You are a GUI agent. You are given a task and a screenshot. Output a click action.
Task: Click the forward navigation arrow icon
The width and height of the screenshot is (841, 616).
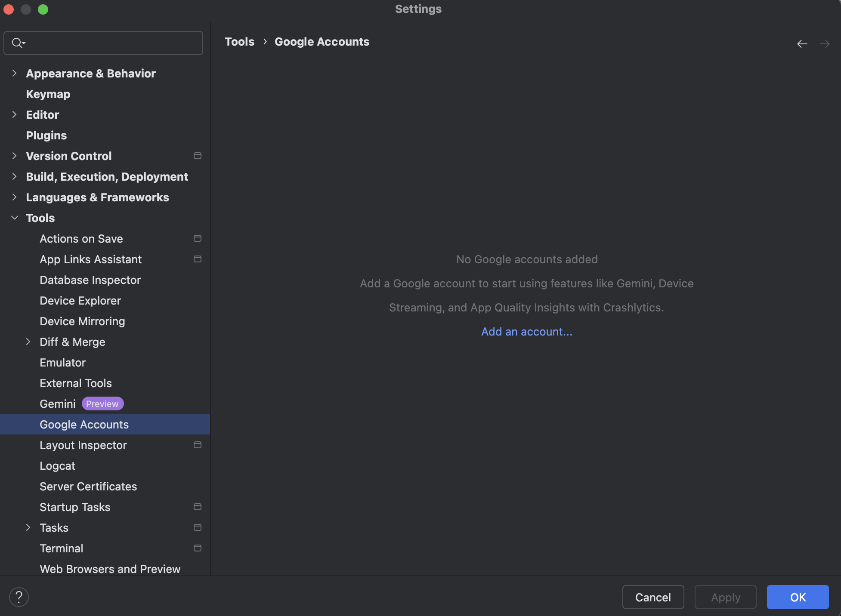[x=824, y=44]
